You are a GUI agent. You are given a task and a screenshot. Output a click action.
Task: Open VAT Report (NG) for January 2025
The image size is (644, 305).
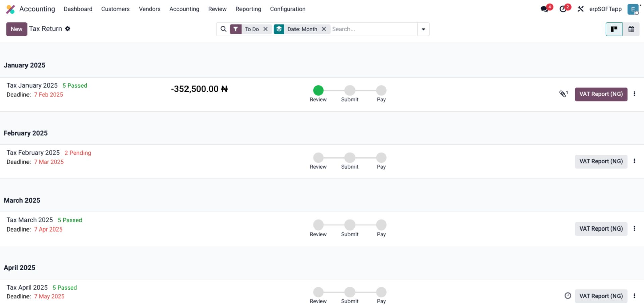601,94
